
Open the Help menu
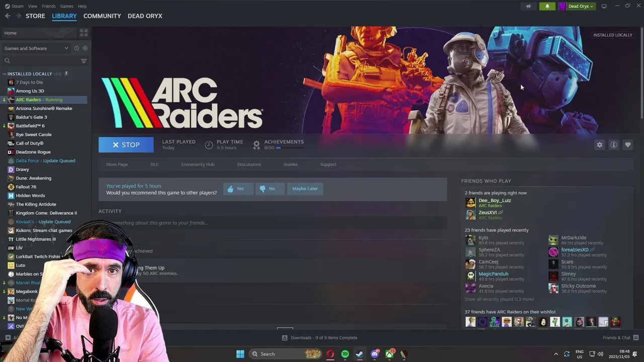click(x=82, y=6)
